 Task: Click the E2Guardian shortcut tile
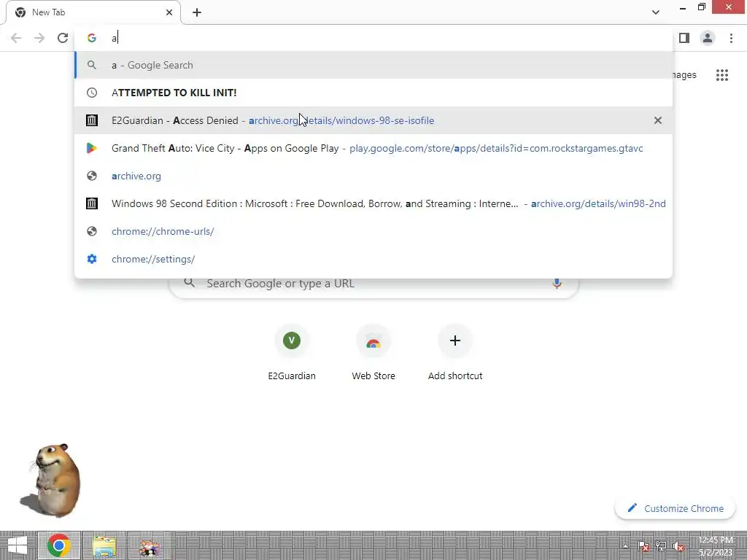click(292, 352)
